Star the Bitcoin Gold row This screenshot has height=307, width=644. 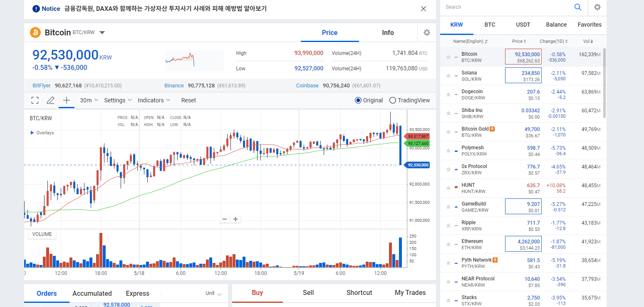tap(448, 132)
